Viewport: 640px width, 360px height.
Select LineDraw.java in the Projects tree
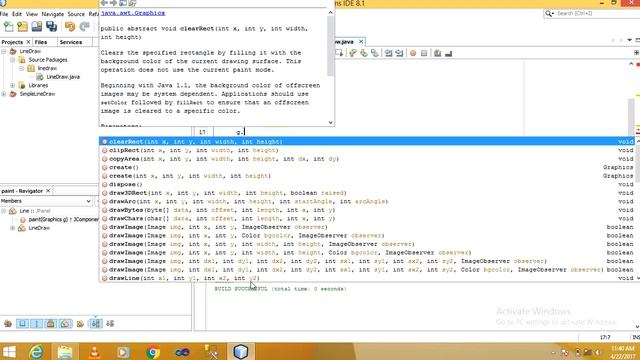(63, 77)
